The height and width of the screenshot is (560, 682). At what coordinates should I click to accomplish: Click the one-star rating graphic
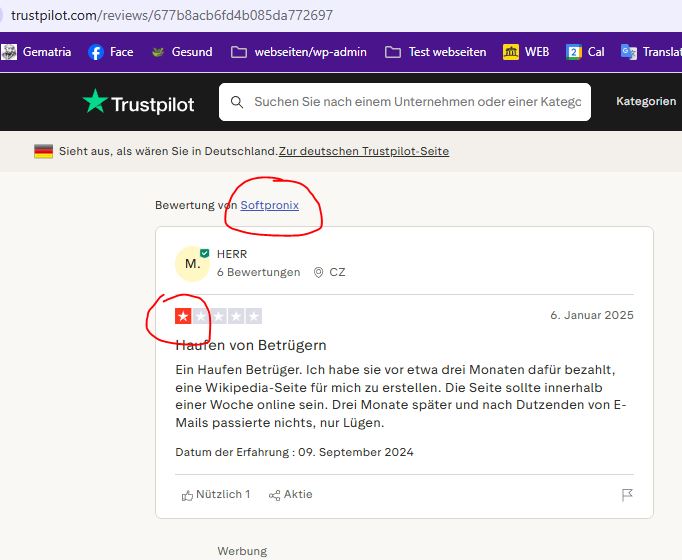(218, 316)
